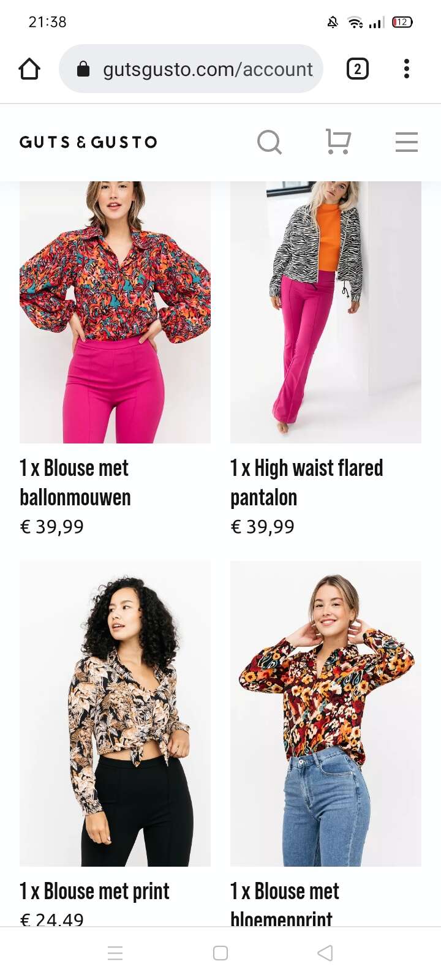This screenshot has height=980, width=441.
Task: Go to homepage via Guts & Gusto logo
Action: pyautogui.click(x=89, y=142)
